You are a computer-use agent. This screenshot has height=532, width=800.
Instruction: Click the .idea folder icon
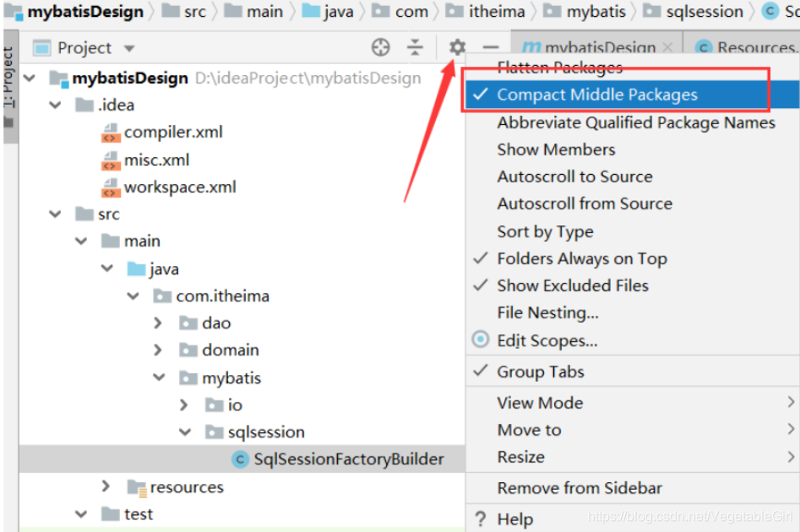(x=84, y=105)
